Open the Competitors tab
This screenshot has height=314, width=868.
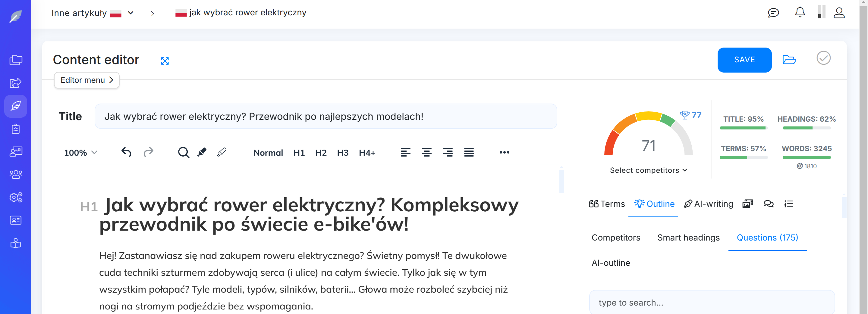[616, 238]
